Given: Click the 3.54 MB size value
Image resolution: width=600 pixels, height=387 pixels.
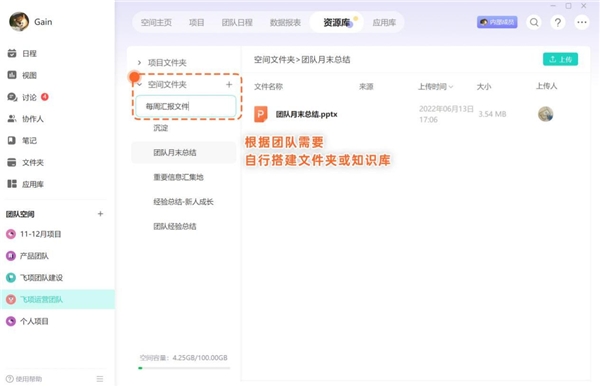Looking at the screenshot, I should click(x=492, y=114).
